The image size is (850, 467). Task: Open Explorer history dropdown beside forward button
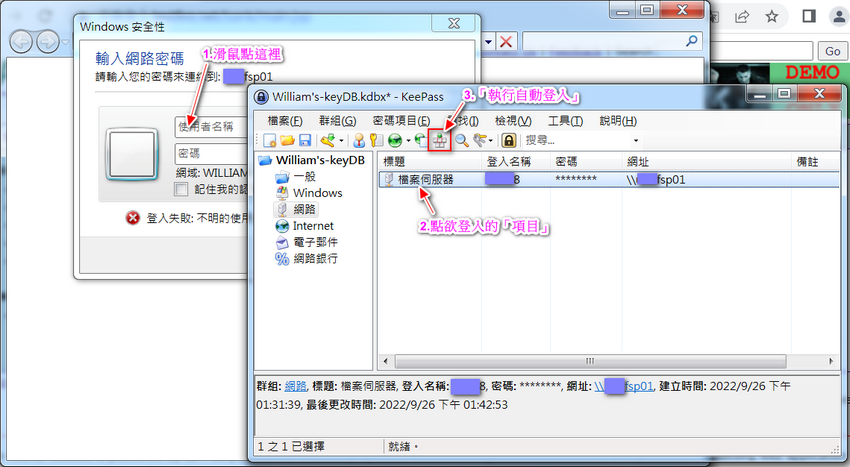(66, 42)
